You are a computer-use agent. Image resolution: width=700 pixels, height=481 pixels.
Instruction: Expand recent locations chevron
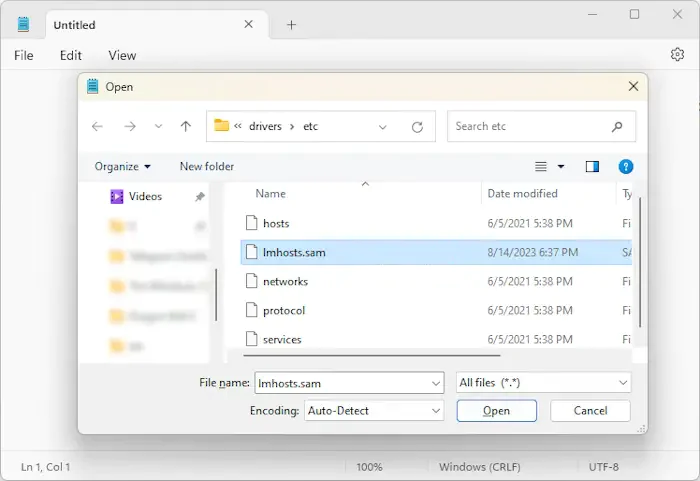158,126
